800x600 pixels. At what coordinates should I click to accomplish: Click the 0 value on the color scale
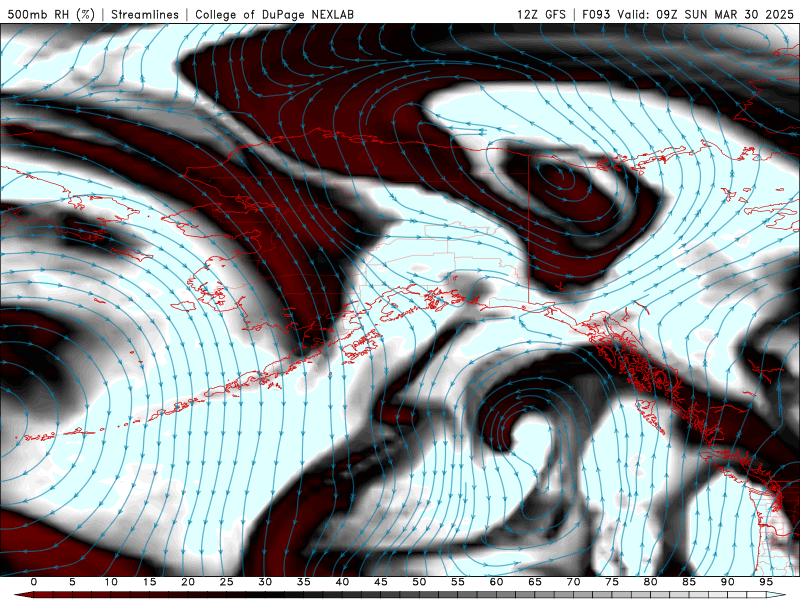coord(34,582)
